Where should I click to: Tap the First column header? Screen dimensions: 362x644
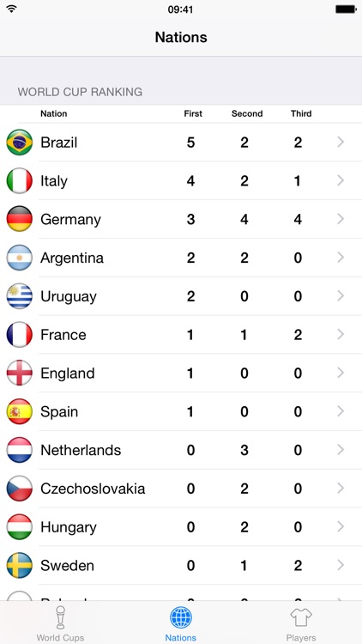click(x=193, y=113)
